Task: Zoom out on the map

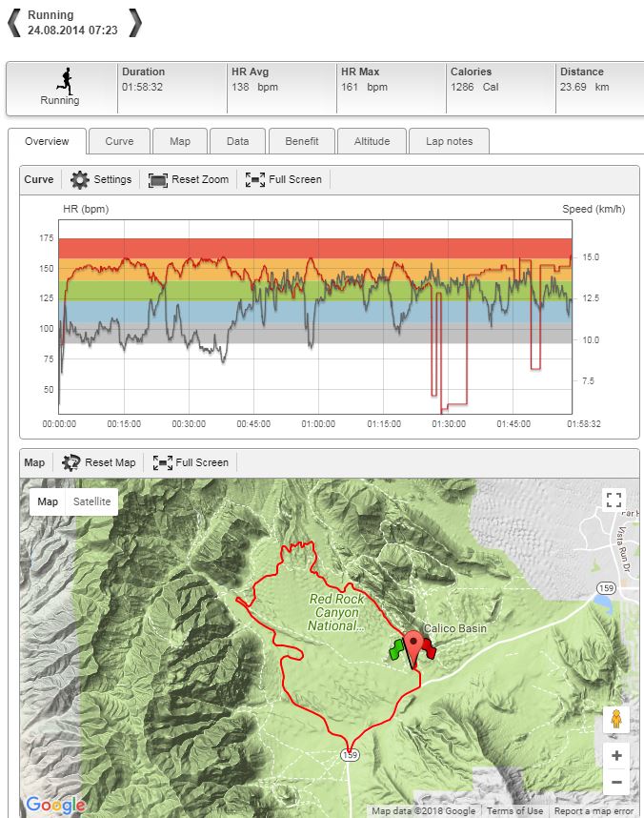Action: tap(616, 783)
